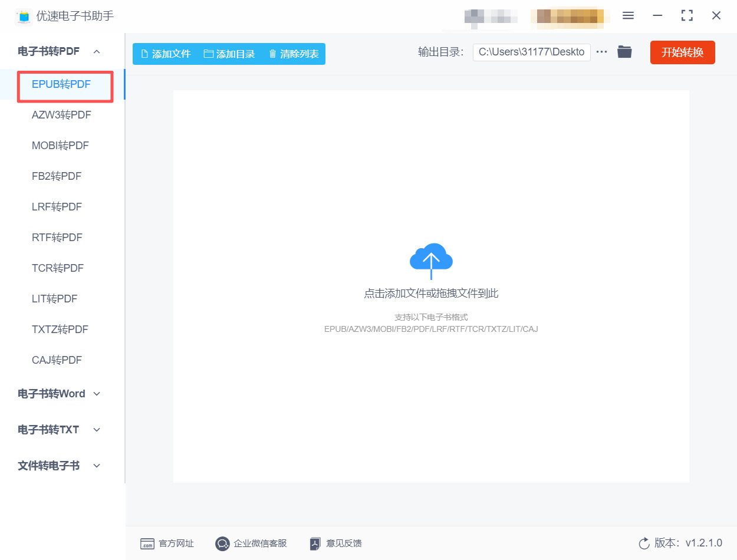Image resolution: width=737 pixels, height=560 pixels.
Task: Click the 意见反馈 link text
Action: 344,543
